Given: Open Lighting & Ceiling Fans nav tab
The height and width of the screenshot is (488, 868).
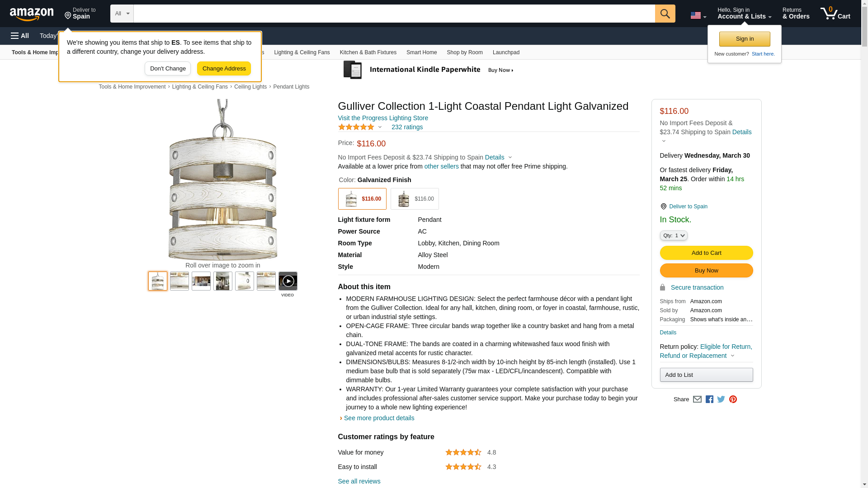Looking at the screenshot, I should (302, 52).
